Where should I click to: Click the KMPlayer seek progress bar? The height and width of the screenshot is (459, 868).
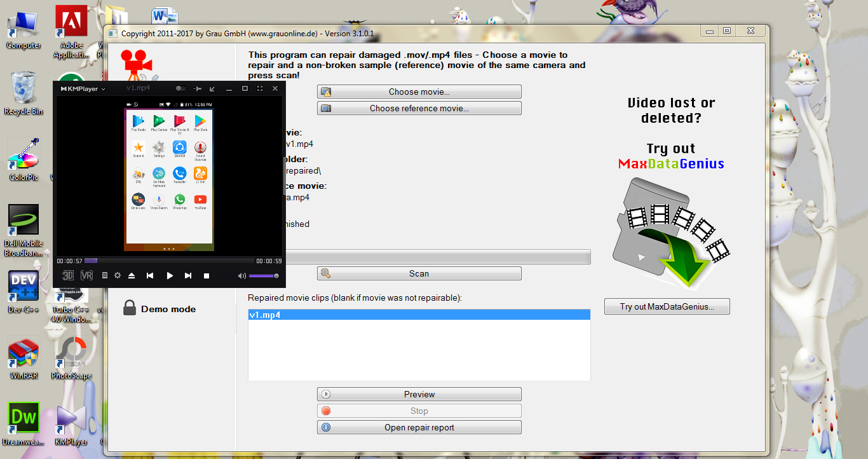(x=168, y=261)
